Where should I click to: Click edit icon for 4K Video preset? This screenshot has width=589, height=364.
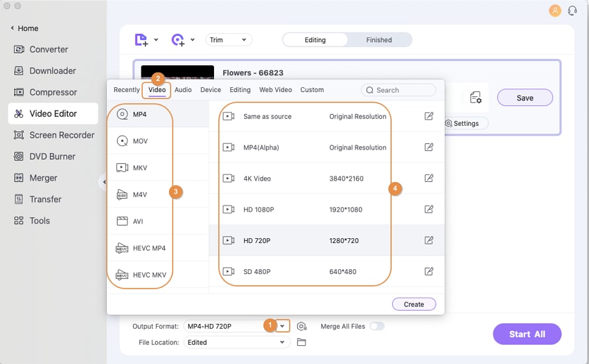pos(429,179)
